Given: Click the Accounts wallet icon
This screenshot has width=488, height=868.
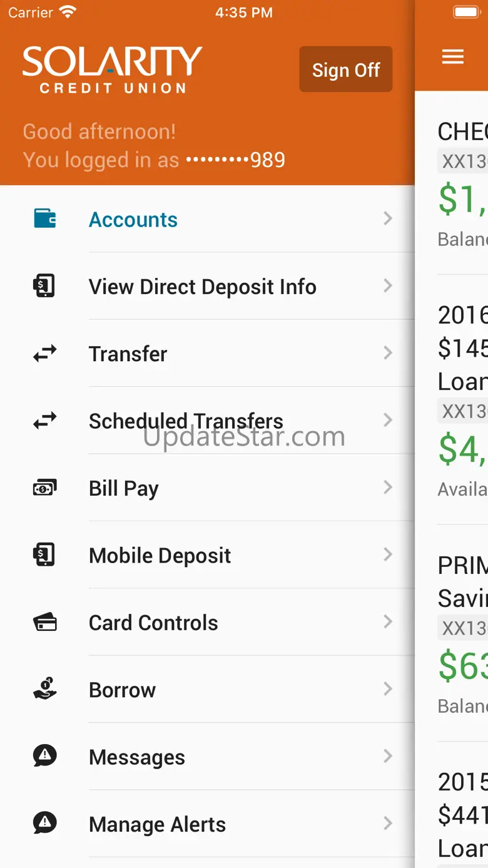Looking at the screenshot, I should click(x=44, y=219).
